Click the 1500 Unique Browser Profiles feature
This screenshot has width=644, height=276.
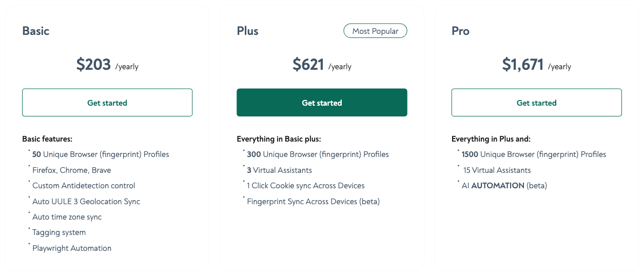coord(534,154)
